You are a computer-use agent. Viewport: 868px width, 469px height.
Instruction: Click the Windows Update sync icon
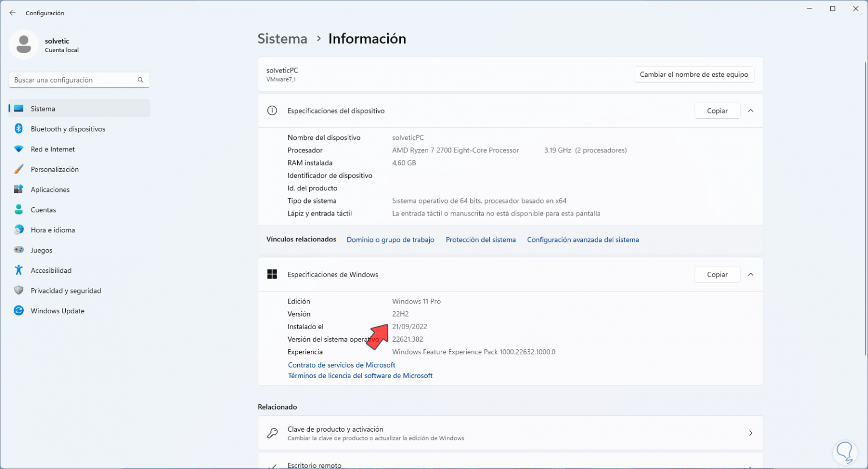pyautogui.click(x=19, y=311)
